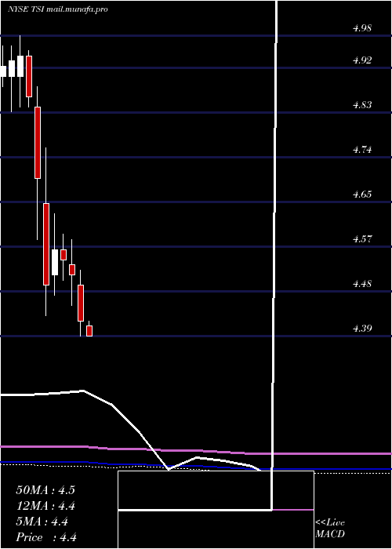Click the NYSE TSI mail.munafa.pro title
The width and height of the screenshot is (392, 549).
57,9
